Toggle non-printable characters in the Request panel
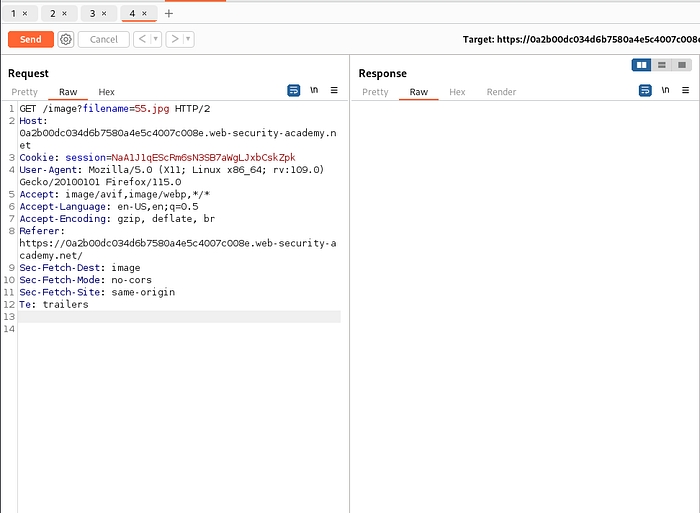Image resolution: width=700 pixels, height=513 pixels. (314, 91)
